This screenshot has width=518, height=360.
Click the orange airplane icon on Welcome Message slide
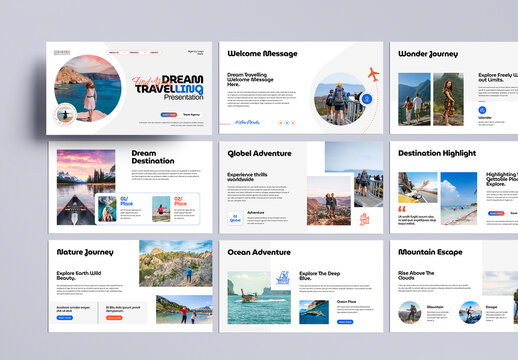[373, 74]
